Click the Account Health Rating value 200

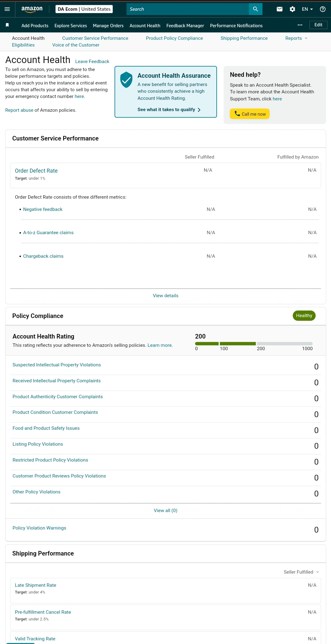tap(200, 336)
